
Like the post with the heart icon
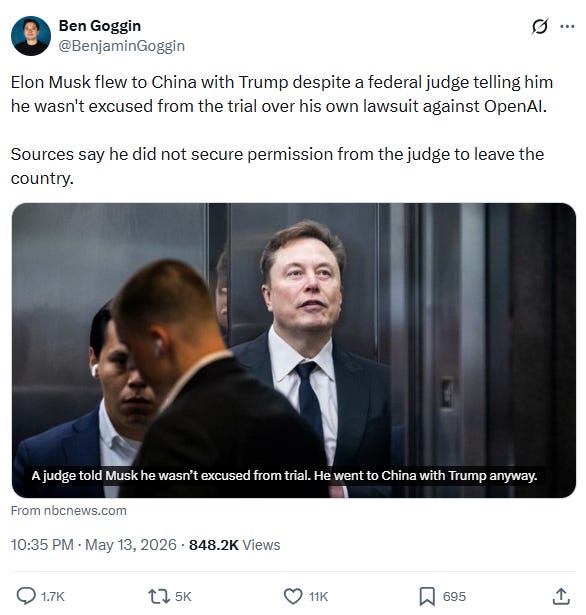click(293, 596)
